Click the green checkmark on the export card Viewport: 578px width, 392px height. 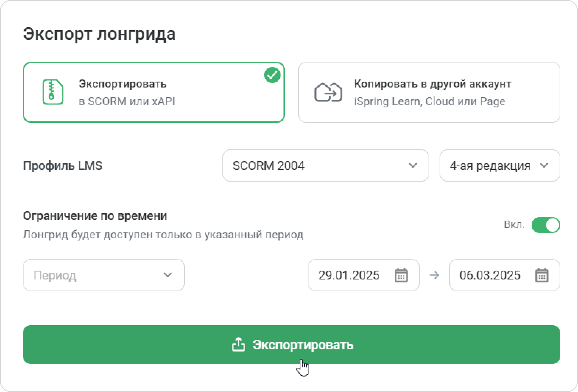(x=272, y=75)
